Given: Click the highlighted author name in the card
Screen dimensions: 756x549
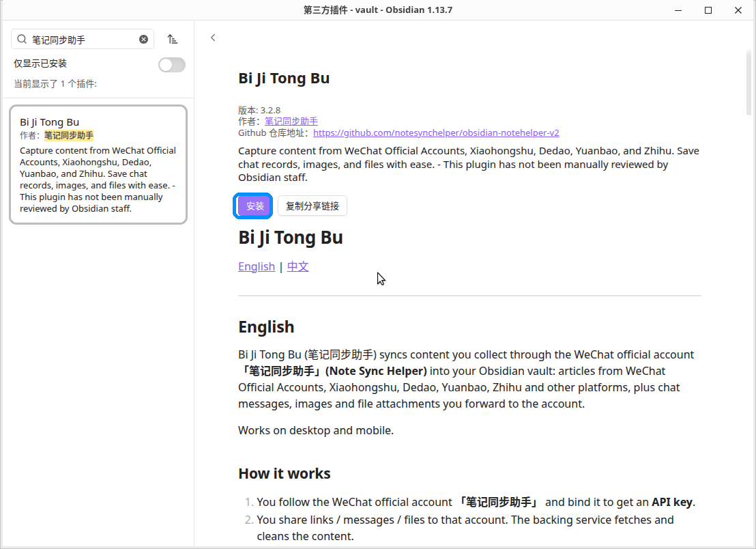Looking at the screenshot, I should 69,136.
